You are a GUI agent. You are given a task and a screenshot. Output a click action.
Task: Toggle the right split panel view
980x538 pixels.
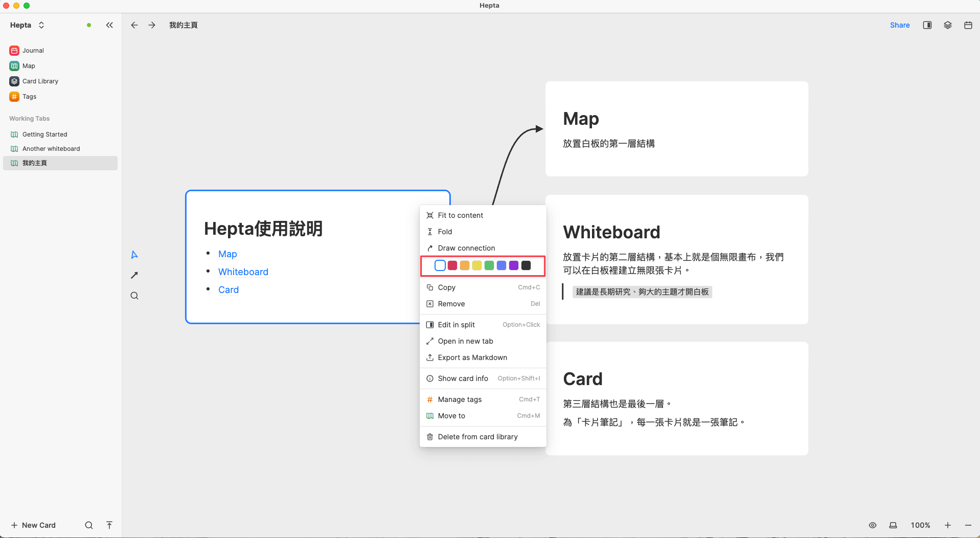(x=927, y=25)
